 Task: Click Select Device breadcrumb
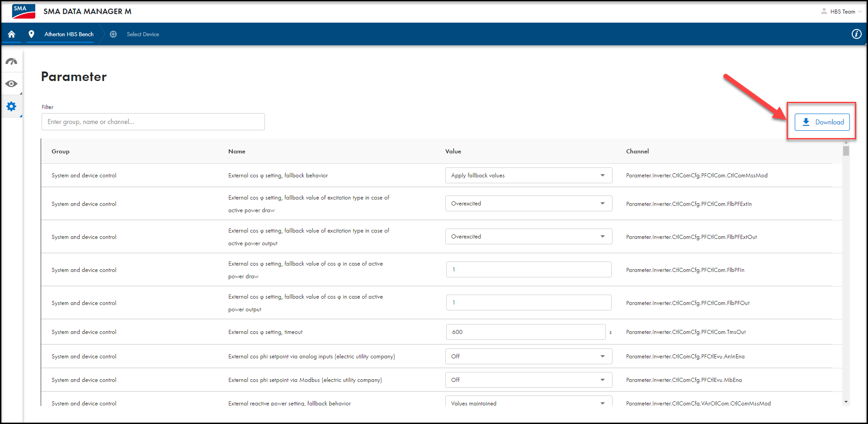143,34
